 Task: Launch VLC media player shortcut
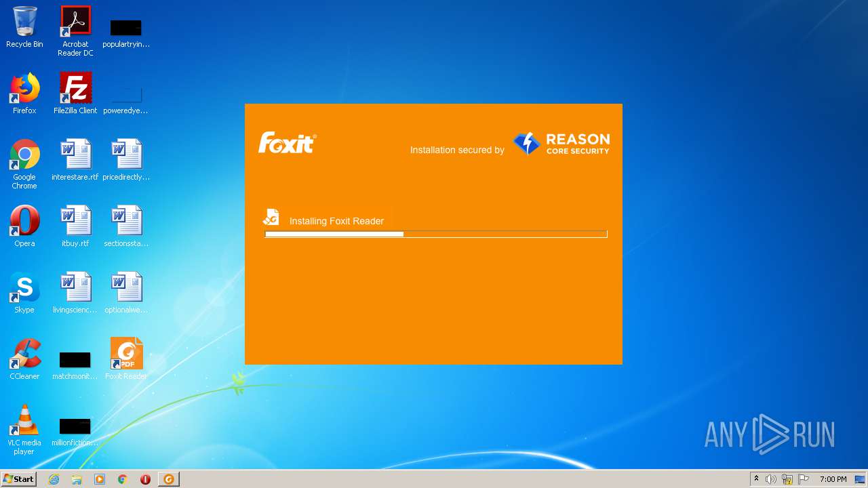(x=24, y=430)
